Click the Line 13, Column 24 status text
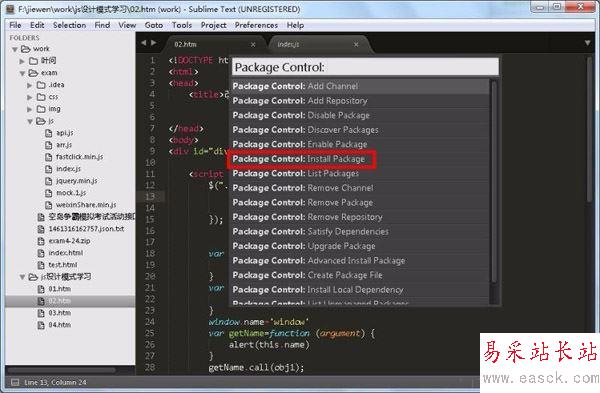Image resolution: width=600 pixels, height=393 pixels. [55, 382]
